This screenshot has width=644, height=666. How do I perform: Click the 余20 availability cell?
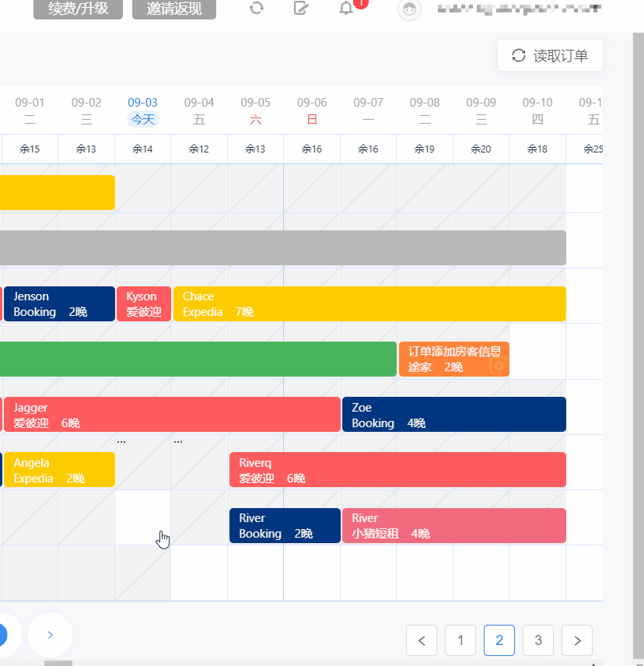point(481,149)
